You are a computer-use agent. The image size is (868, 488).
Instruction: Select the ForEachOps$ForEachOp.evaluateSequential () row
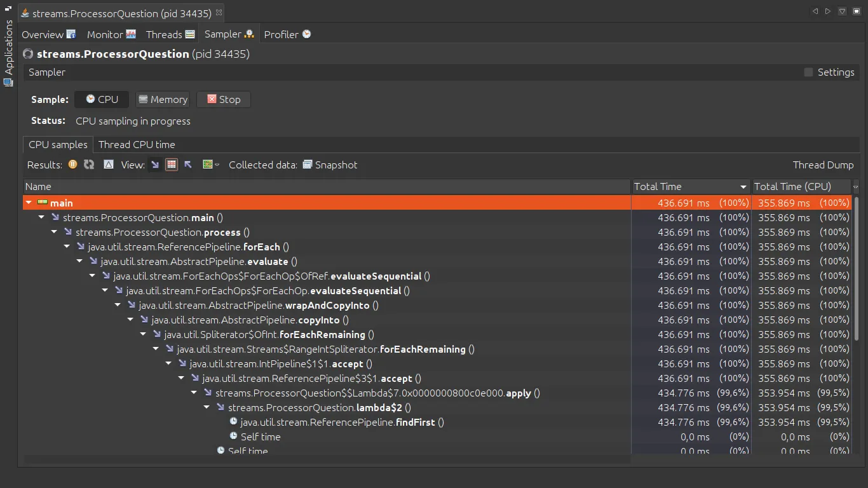[437, 290]
